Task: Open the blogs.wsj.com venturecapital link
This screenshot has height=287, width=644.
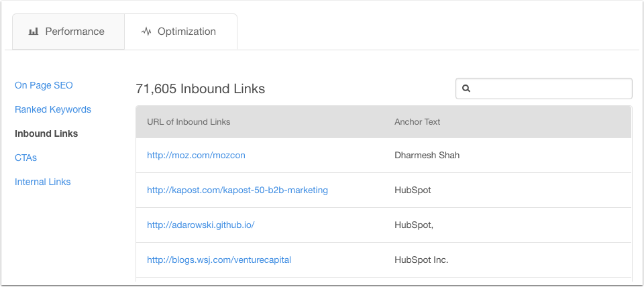Action: point(219,260)
